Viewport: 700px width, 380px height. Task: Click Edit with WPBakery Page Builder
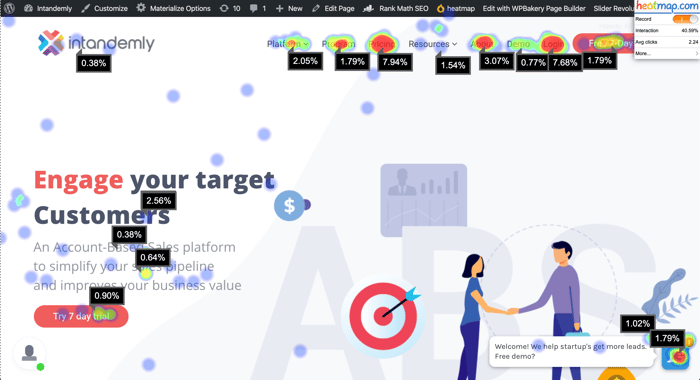[x=534, y=8]
